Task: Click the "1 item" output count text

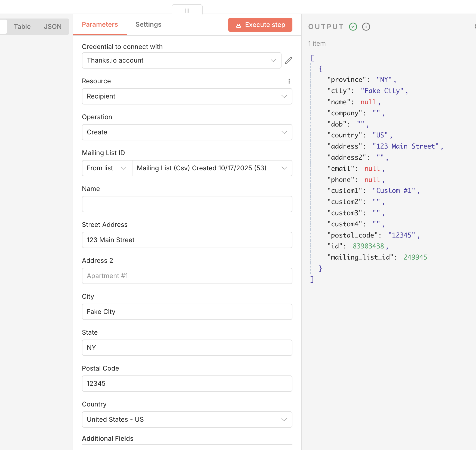Action: click(317, 44)
